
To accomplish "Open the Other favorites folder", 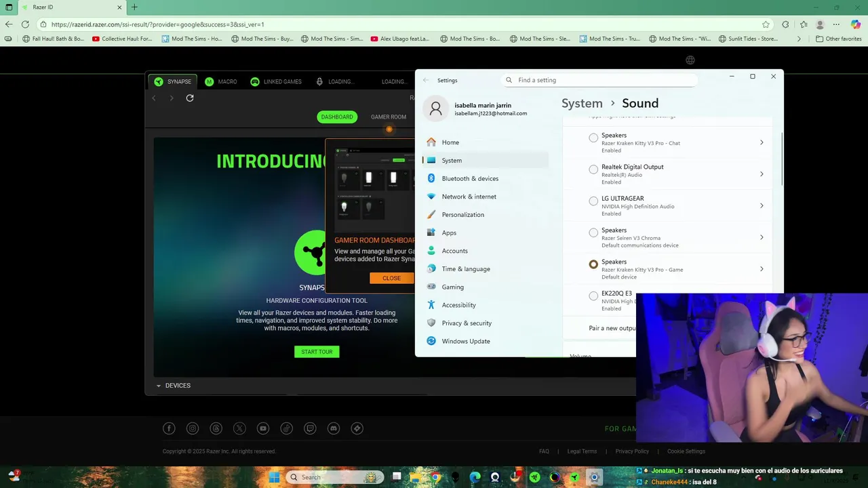I will click(838, 39).
